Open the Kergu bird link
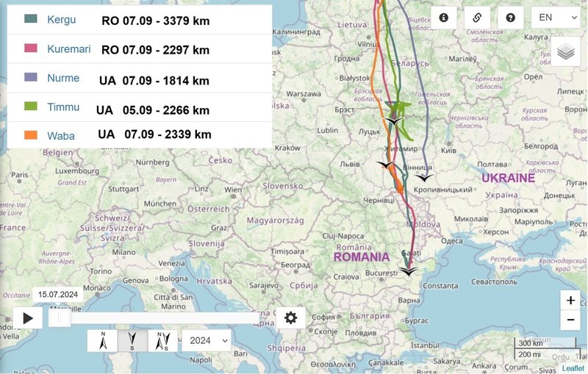Screen dimensions: 588x374 (62, 20)
